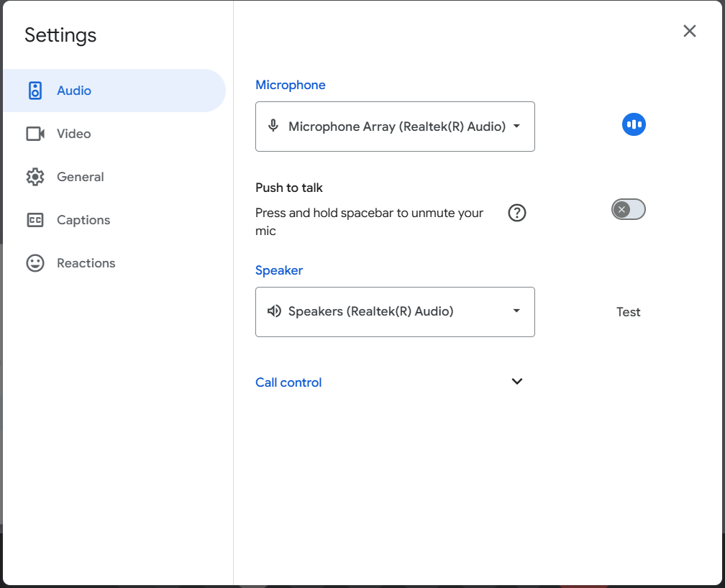Click the blue microphone level indicator
Screen dimensions: 725x588
(634, 125)
